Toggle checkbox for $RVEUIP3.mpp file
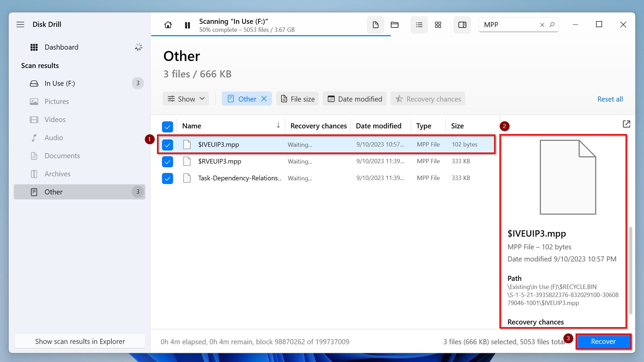This screenshot has width=644, height=362. [168, 161]
